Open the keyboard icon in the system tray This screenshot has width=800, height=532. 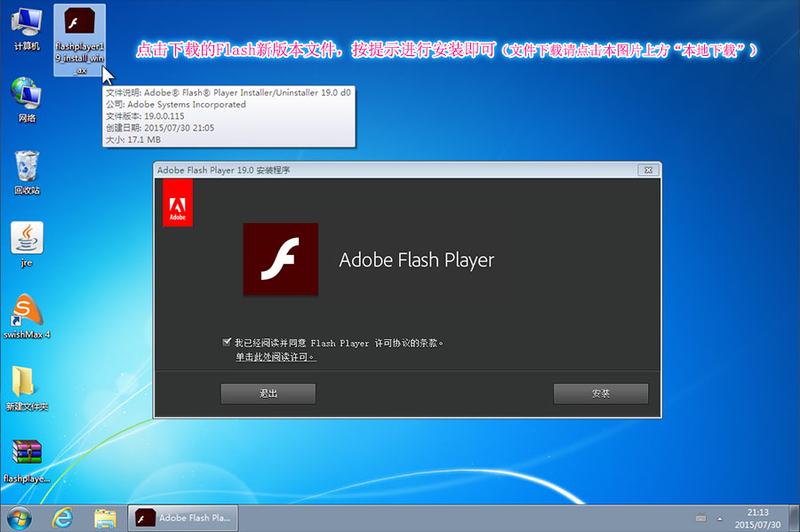(700, 519)
